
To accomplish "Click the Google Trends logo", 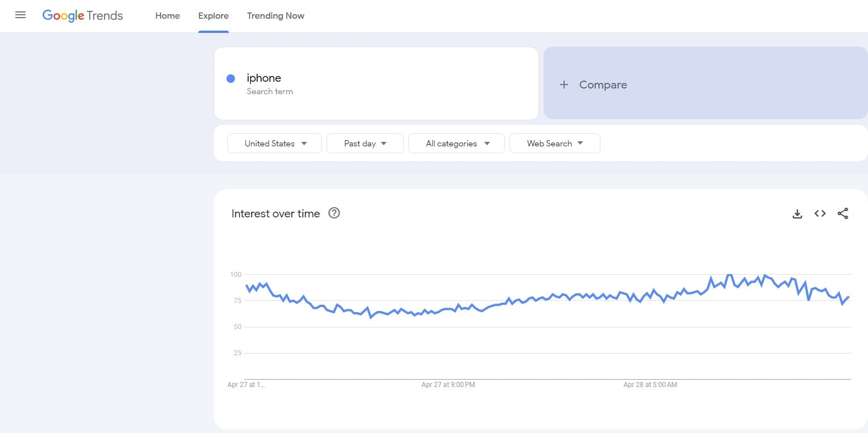I will click(83, 16).
